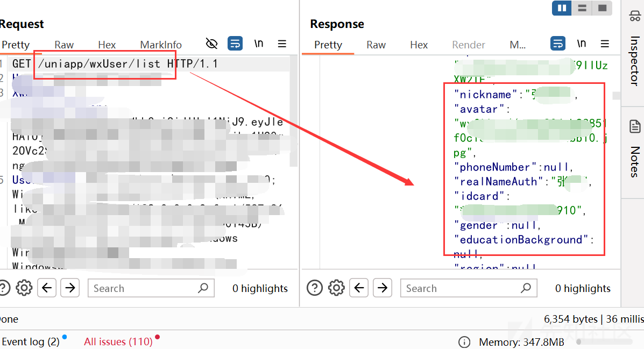Open Response search help question icon
This screenshot has height=349, width=644.
pyautogui.click(x=315, y=288)
